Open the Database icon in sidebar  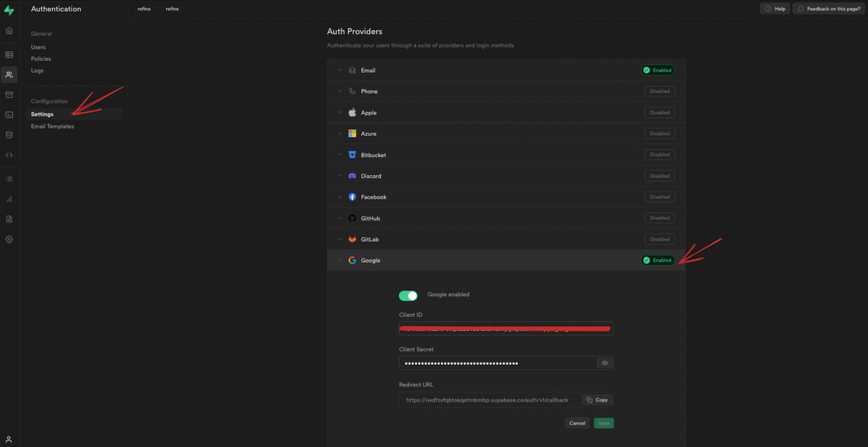click(x=9, y=135)
